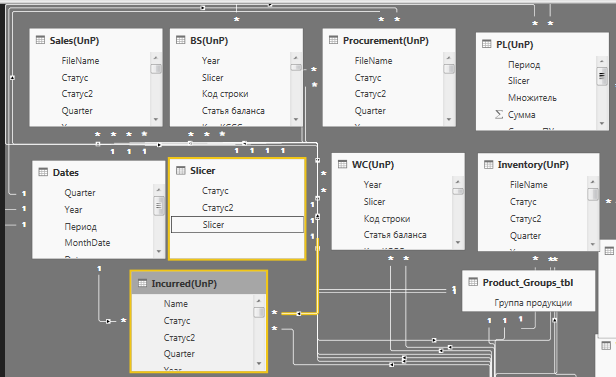Select the BS(UnP) table header

(x=236, y=40)
